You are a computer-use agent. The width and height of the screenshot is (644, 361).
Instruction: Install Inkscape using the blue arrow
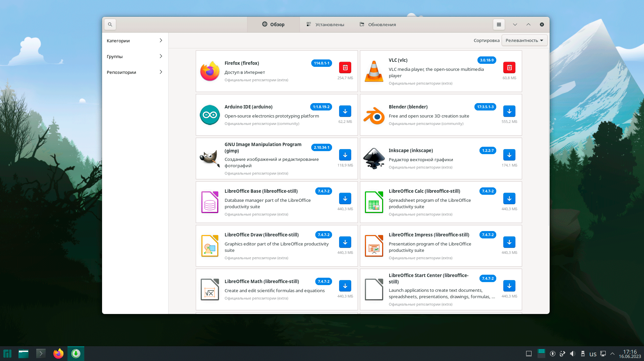509,155
